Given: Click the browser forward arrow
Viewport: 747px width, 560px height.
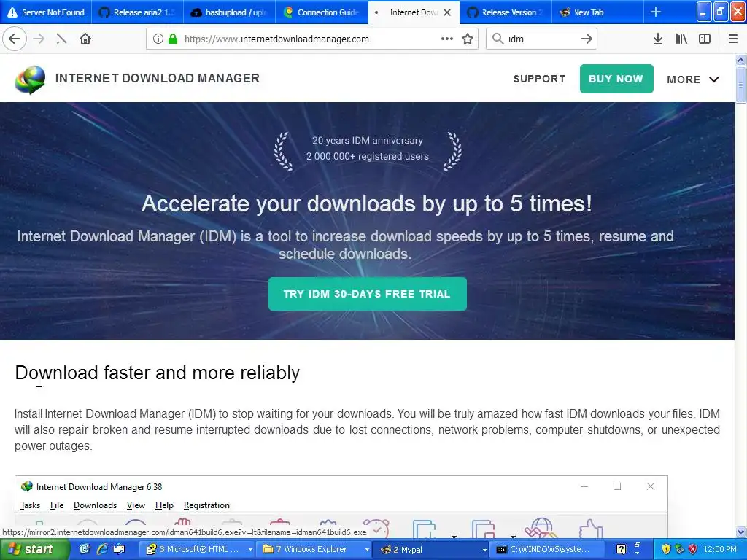Looking at the screenshot, I should (x=39, y=39).
